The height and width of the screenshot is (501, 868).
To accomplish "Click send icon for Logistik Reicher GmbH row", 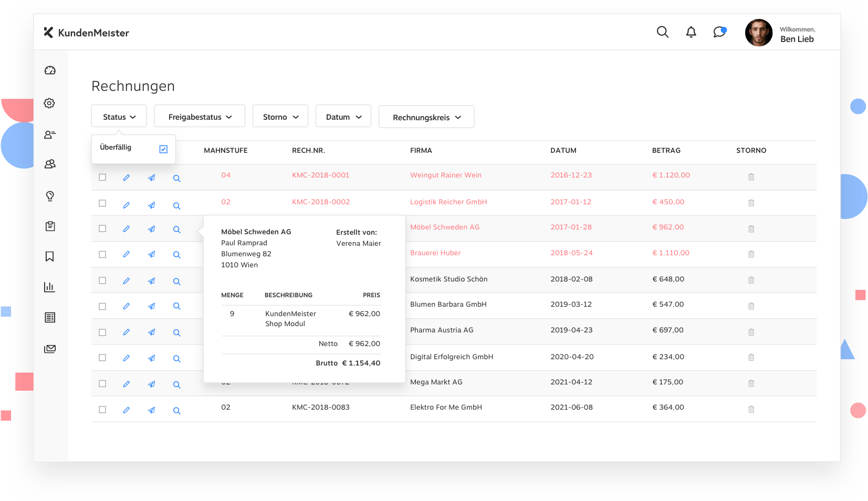I will 151,205.
